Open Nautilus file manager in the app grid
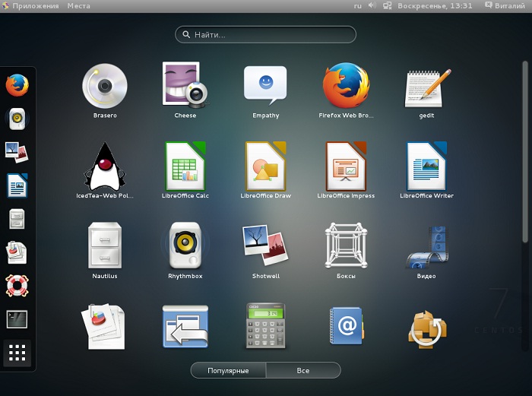The width and height of the screenshot is (532, 396). click(x=105, y=246)
